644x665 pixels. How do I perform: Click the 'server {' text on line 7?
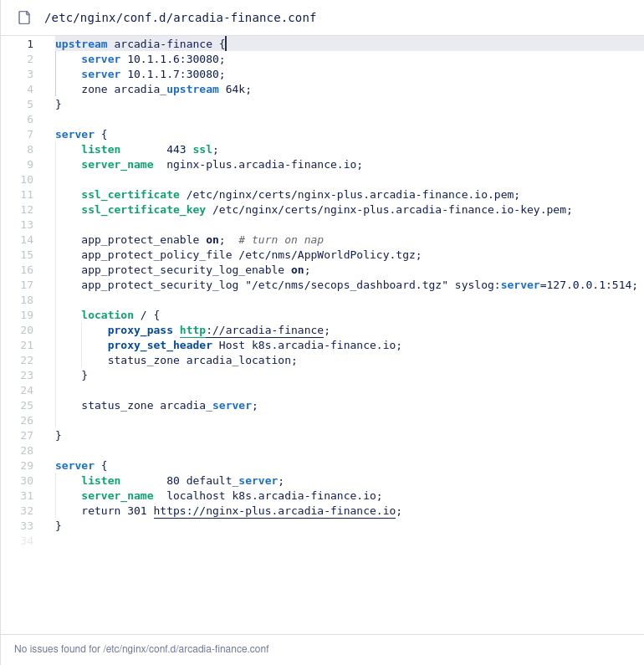point(81,135)
